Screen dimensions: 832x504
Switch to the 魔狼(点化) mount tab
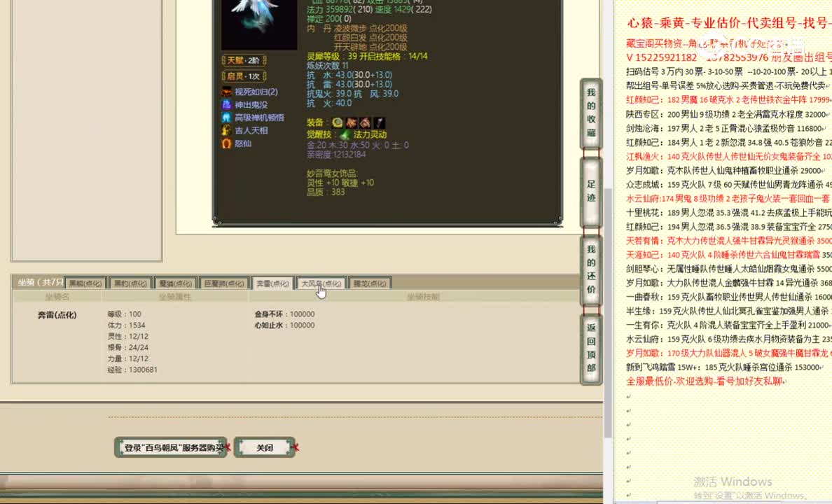pyautogui.click(x=176, y=283)
